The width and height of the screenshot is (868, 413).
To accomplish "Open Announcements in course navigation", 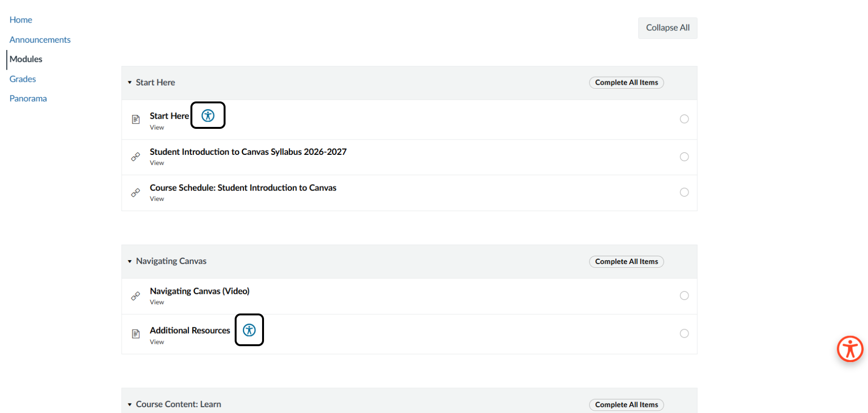I will coord(40,39).
